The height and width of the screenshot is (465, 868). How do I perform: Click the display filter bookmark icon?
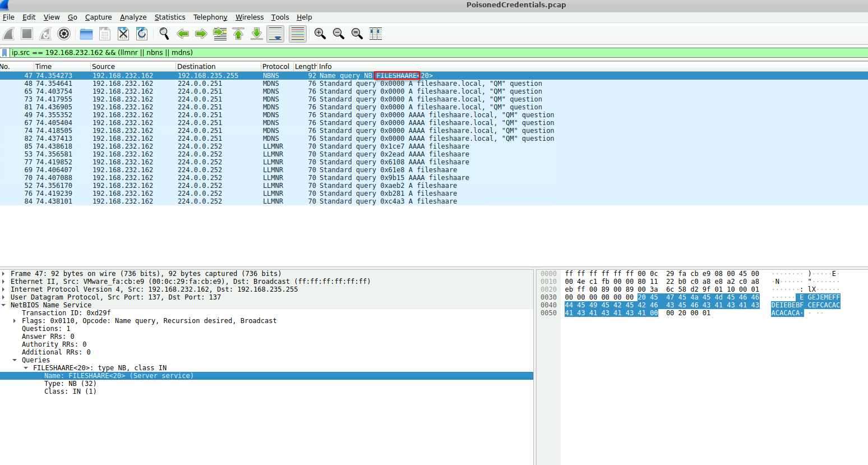pos(5,53)
